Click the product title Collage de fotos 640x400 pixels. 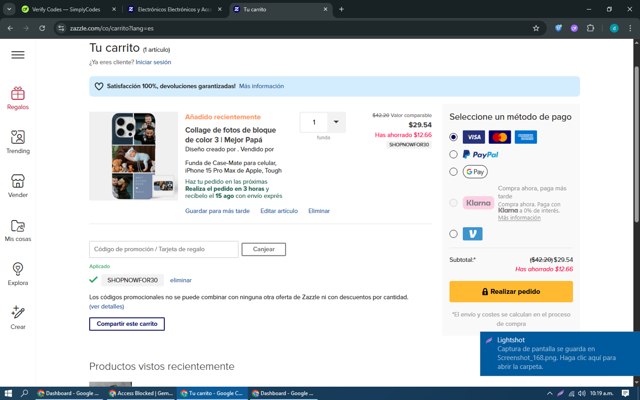click(x=231, y=135)
